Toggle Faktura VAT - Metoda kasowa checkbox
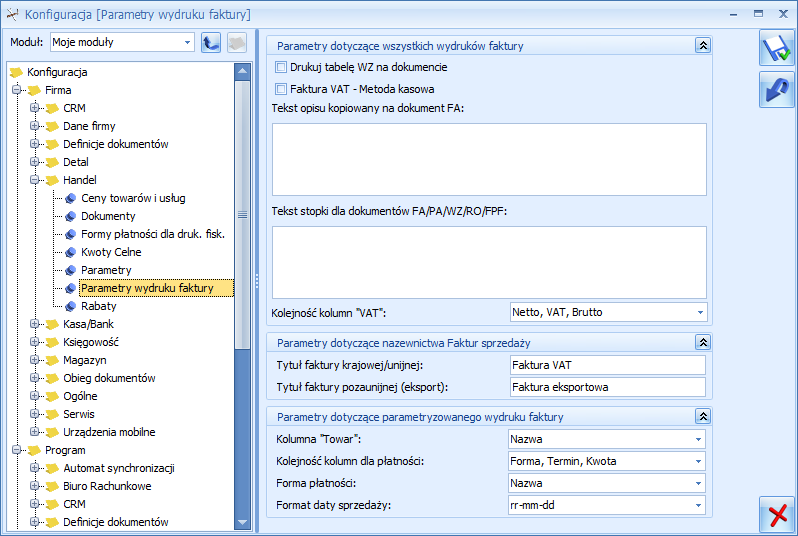This screenshot has height=536, width=798. [280, 89]
